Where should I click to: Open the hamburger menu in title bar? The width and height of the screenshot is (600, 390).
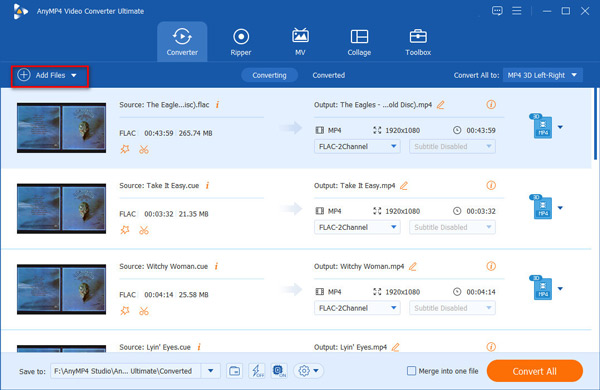tap(517, 11)
